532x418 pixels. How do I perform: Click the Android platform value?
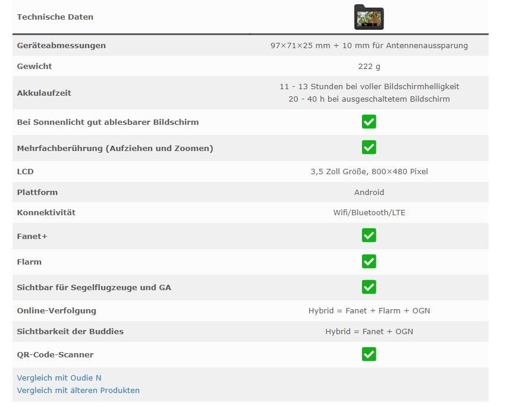369,193
